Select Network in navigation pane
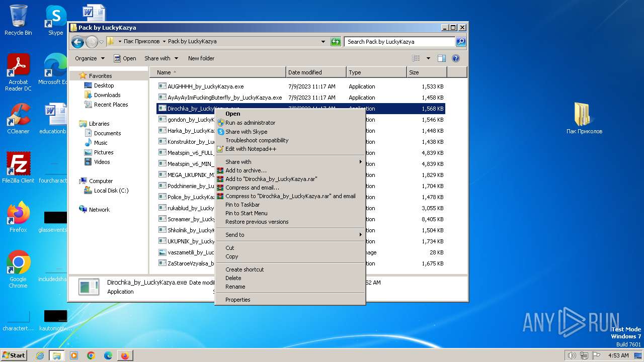 tap(99, 210)
